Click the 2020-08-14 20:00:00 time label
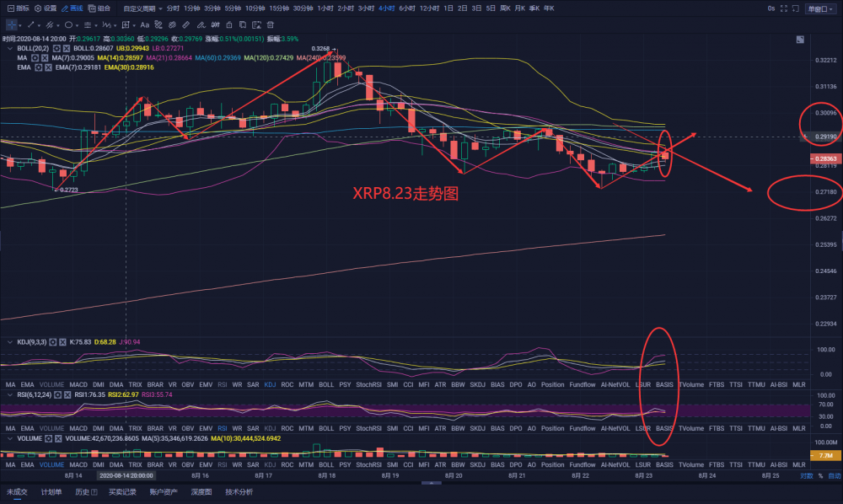 [x=126, y=476]
